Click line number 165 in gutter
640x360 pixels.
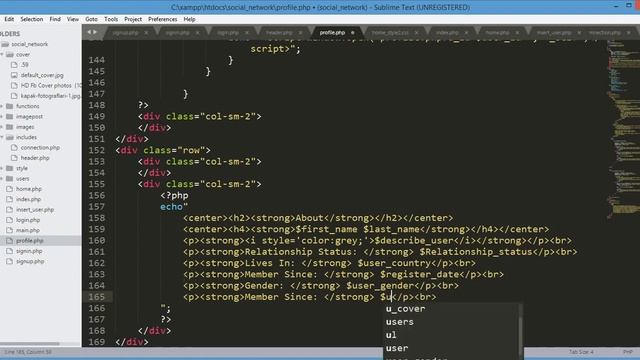[97, 297]
